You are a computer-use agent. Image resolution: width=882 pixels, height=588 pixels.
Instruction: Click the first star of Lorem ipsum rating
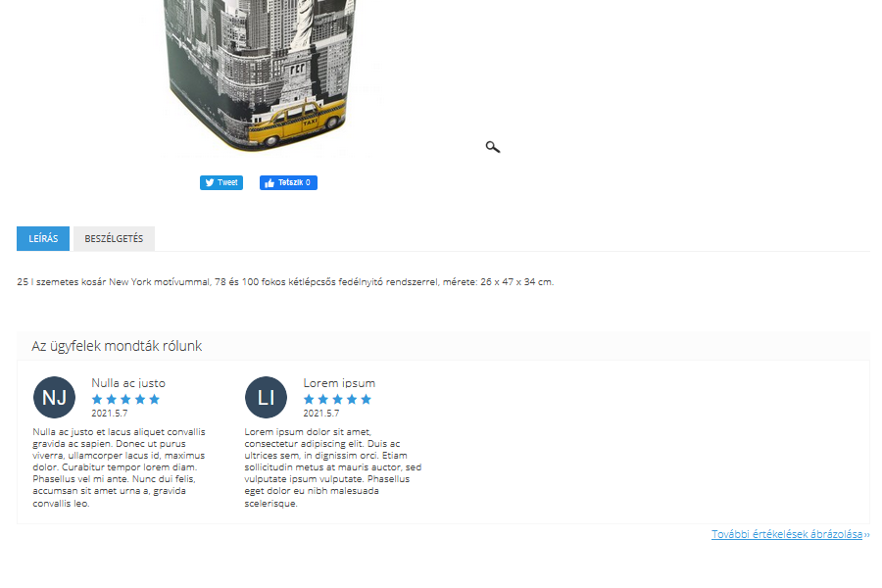pos(309,399)
